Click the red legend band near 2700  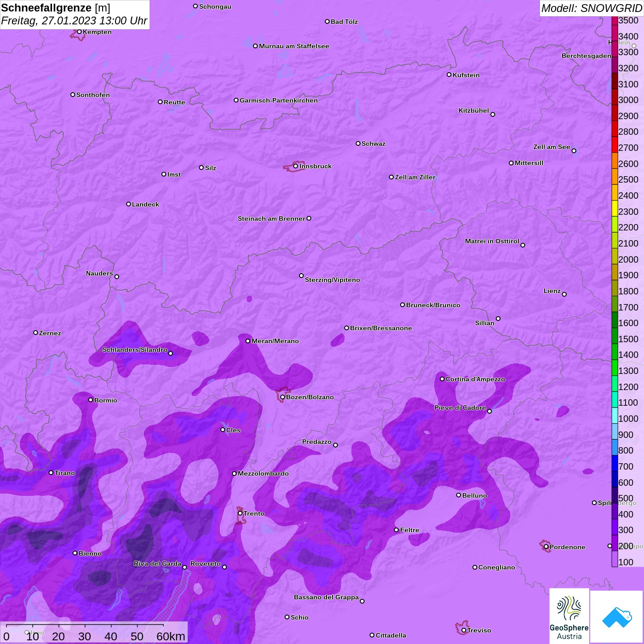(615, 144)
